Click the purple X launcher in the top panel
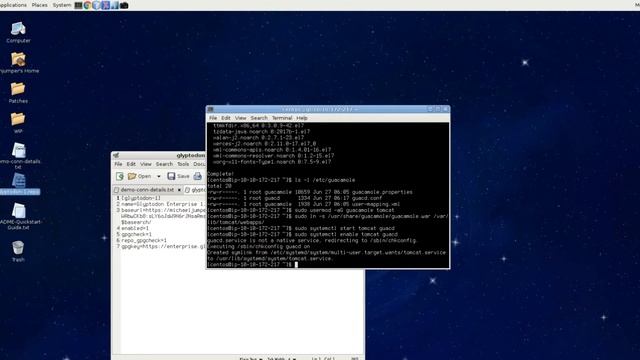 pos(106,5)
